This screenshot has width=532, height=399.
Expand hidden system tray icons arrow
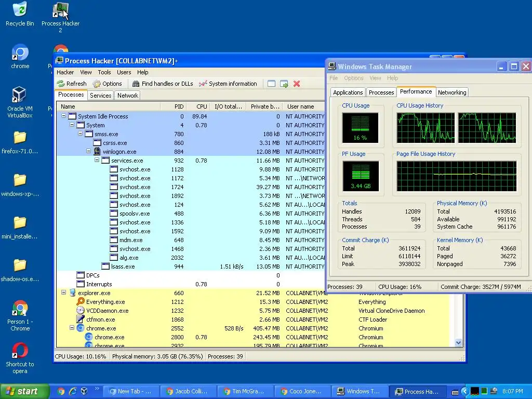point(465,392)
